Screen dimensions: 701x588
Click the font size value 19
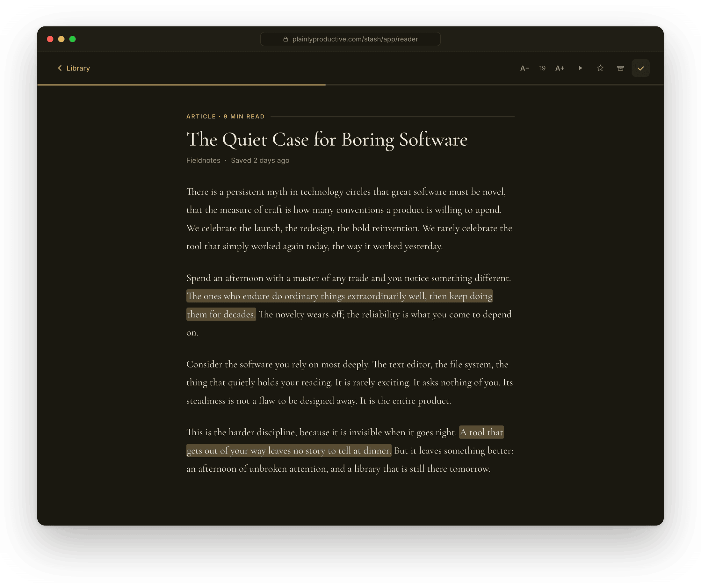[x=542, y=68]
